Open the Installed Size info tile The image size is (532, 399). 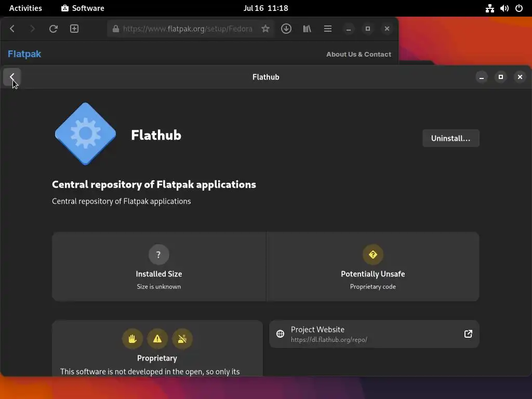[x=158, y=267]
